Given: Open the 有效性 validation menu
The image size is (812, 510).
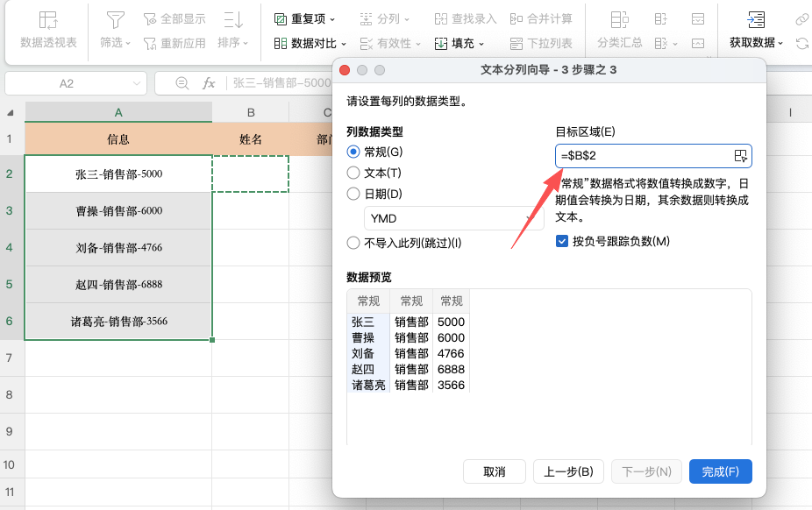Looking at the screenshot, I should coord(390,44).
